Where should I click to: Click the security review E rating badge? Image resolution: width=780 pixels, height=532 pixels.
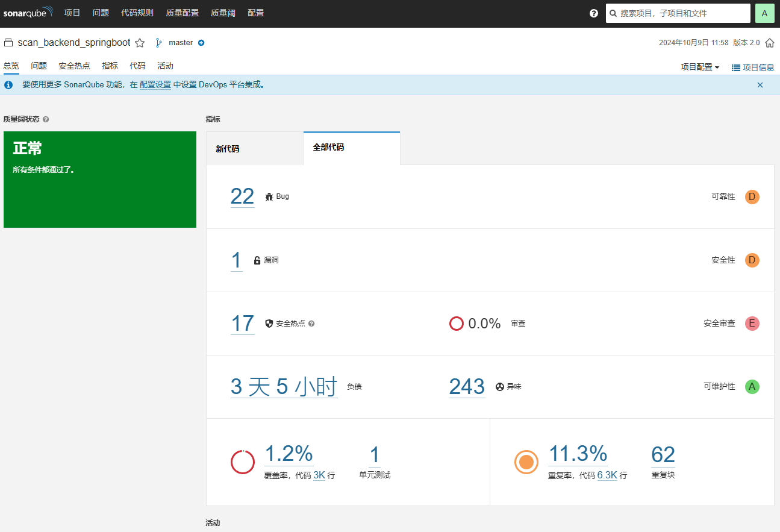pos(752,324)
